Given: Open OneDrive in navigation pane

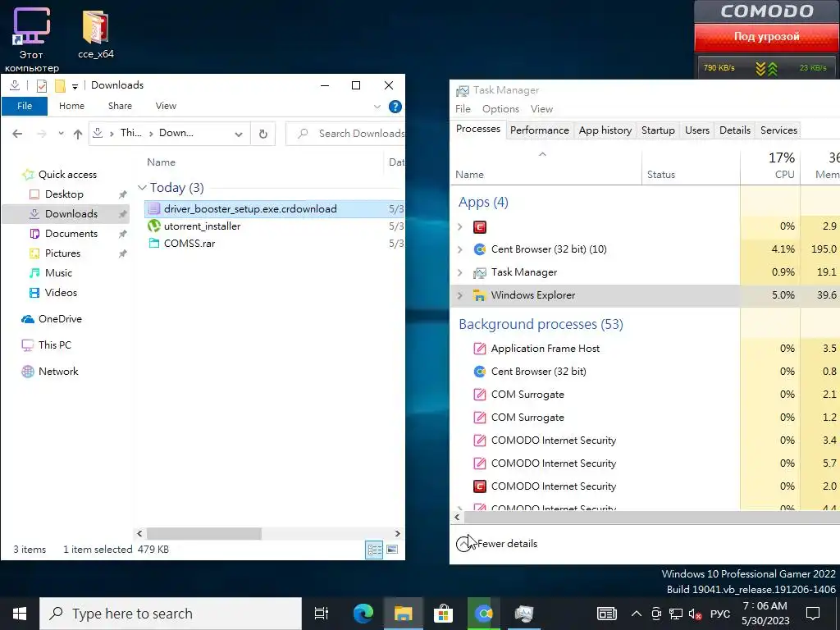Looking at the screenshot, I should 60,319.
